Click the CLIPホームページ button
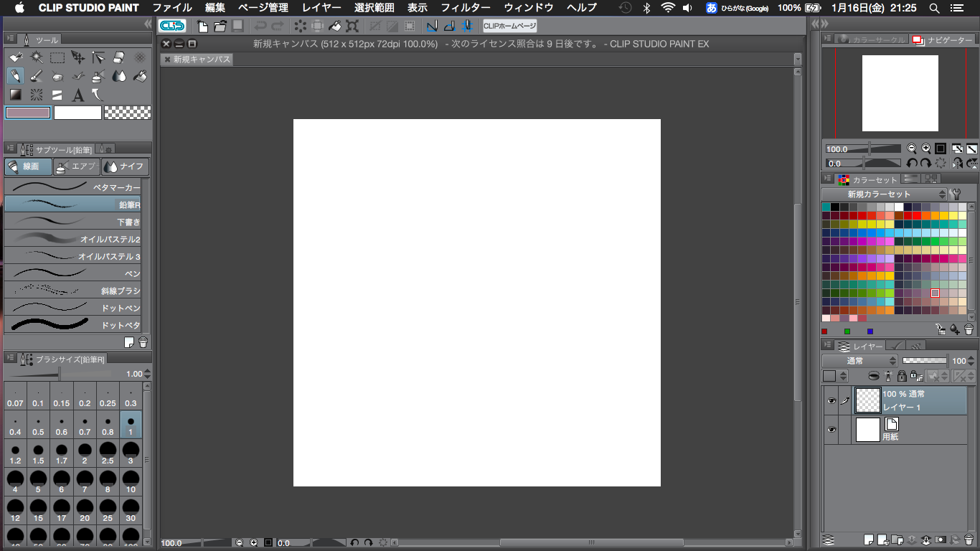 click(509, 27)
